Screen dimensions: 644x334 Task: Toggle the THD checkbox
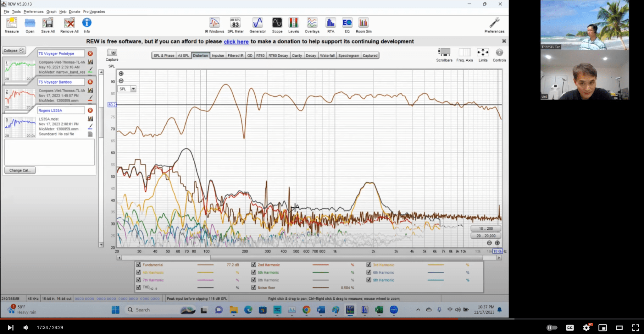pos(138,287)
